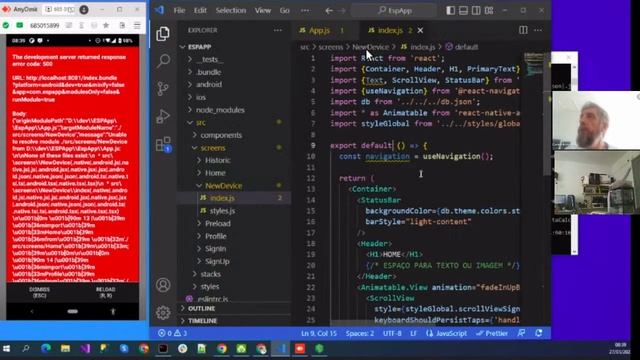Open Run and Debug view

click(x=163, y=116)
